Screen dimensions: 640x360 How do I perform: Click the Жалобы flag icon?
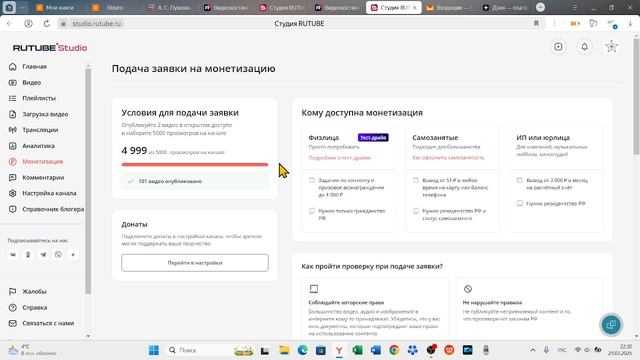coord(13,291)
